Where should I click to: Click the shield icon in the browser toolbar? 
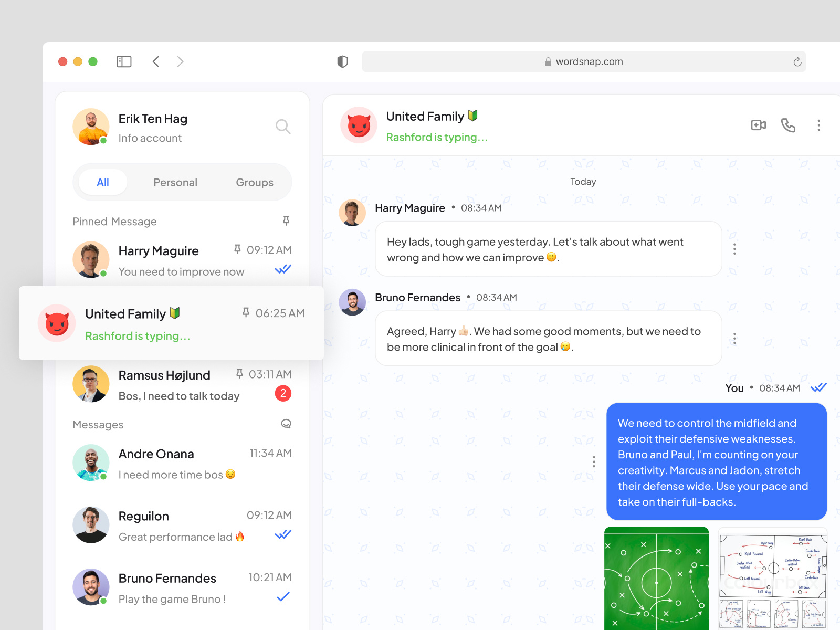tap(342, 61)
